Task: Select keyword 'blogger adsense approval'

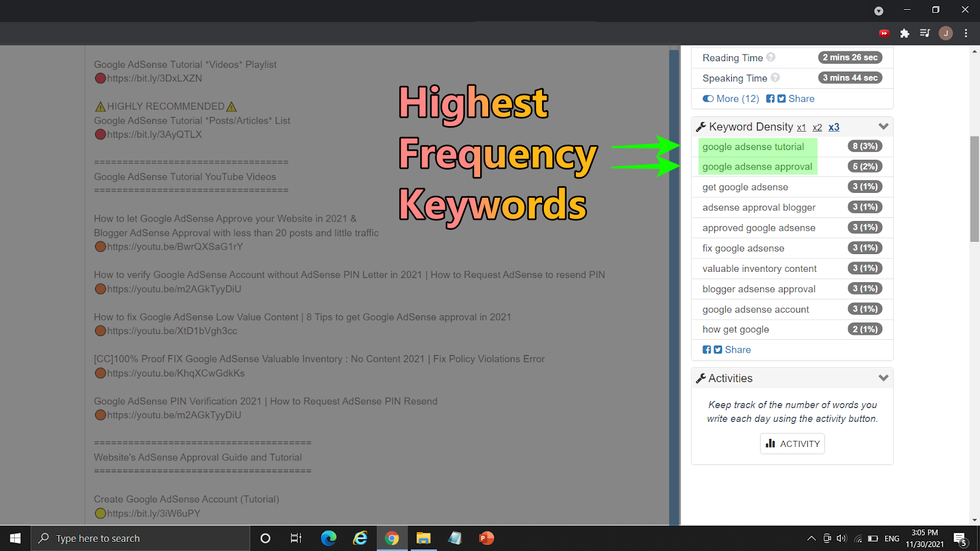Action: tap(759, 289)
